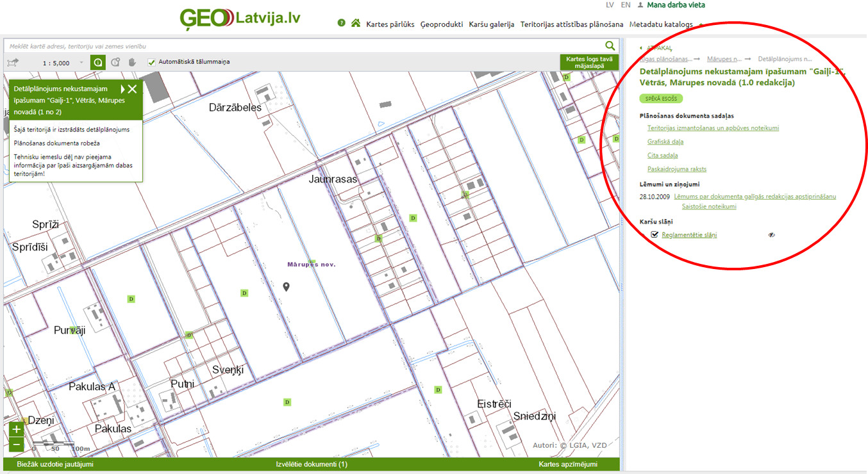Zoom in with the plus button
The image size is (868, 474).
coord(17,429)
